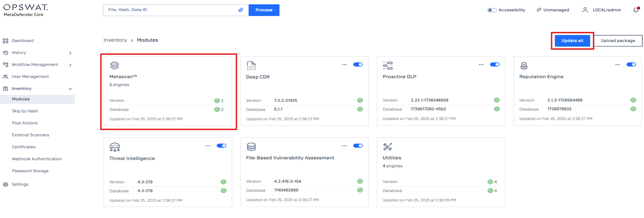The height and width of the screenshot is (218, 644).
Task: Click the History clock icon
Action: [x=5, y=53]
